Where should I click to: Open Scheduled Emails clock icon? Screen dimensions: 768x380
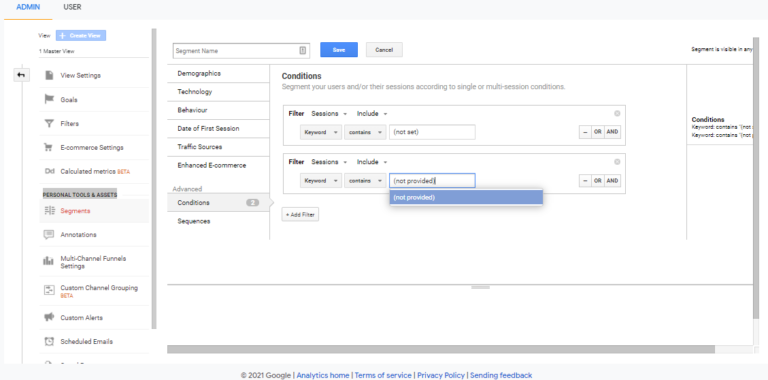coord(49,341)
